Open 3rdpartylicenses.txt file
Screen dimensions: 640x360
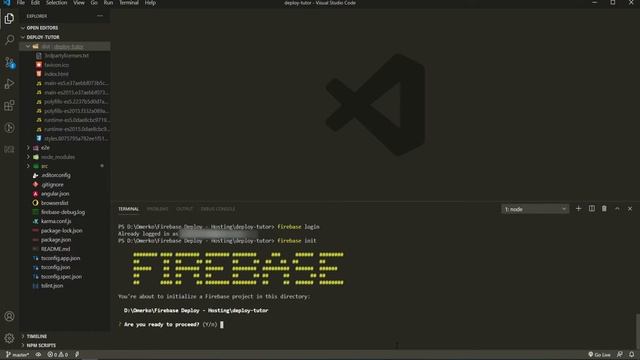coord(65,56)
